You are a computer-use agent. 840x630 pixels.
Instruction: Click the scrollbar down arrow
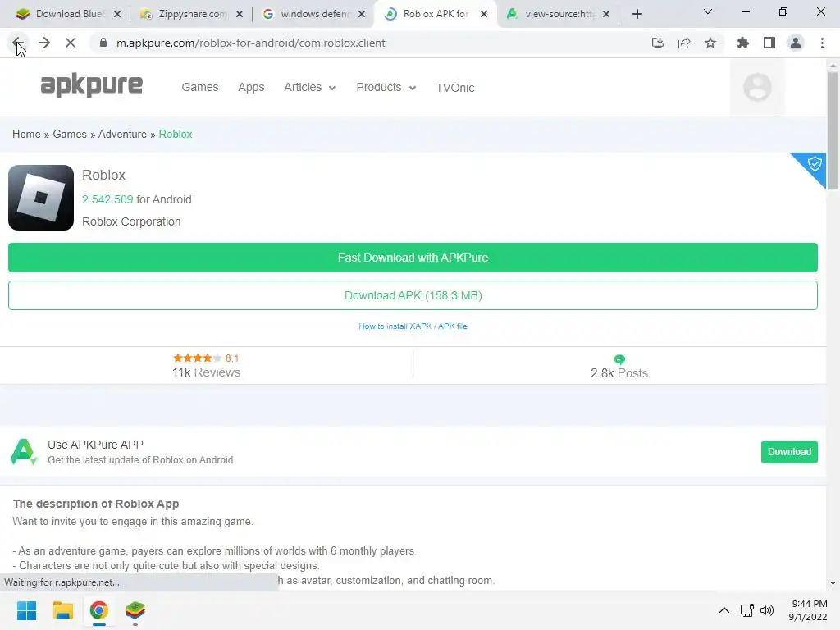tap(833, 583)
